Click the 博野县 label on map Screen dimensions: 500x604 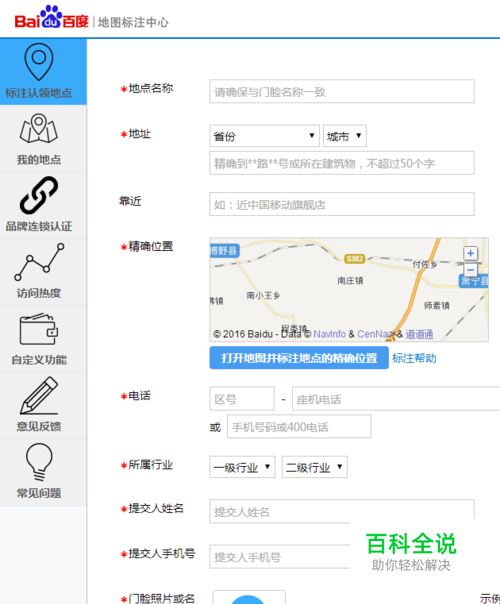[x=224, y=251]
